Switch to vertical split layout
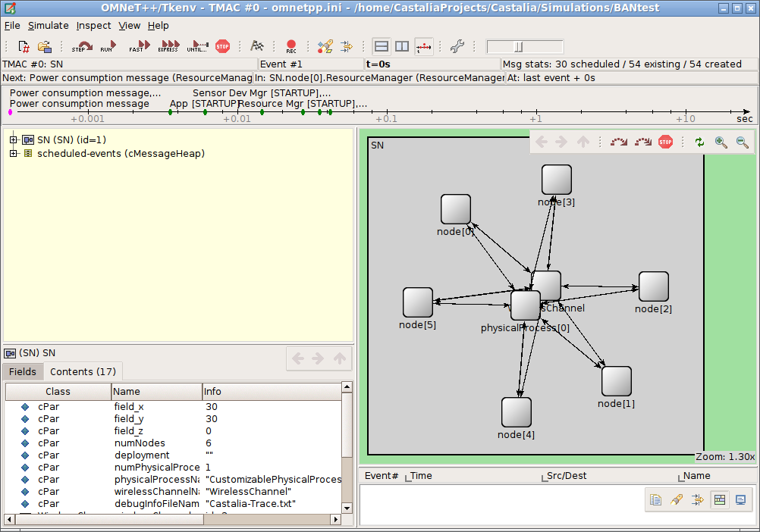The width and height of the screenshot is (760, 532). [402, 46]
